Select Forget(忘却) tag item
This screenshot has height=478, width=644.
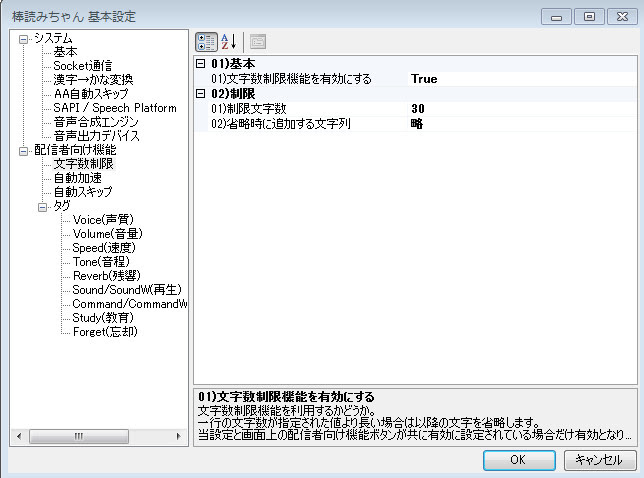[x=105, y=331]
